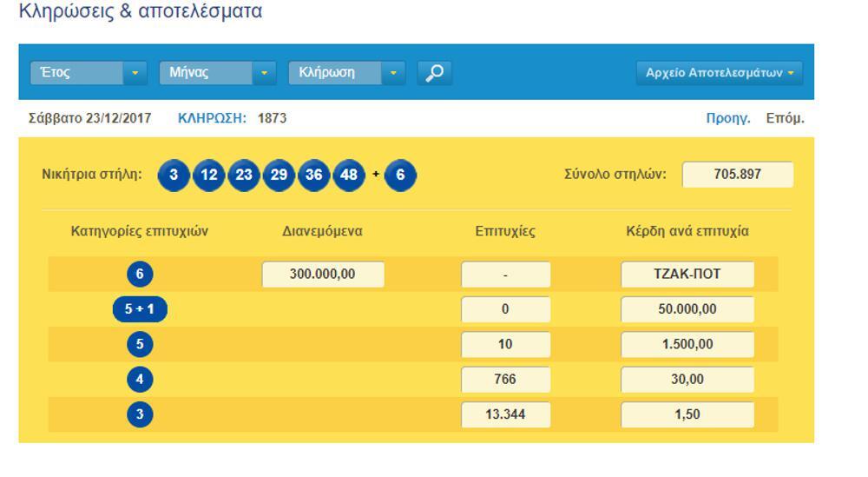Screen dimensions: 868x477
Task: Click the category 4 circle badge
Action: tap(140, 380)
